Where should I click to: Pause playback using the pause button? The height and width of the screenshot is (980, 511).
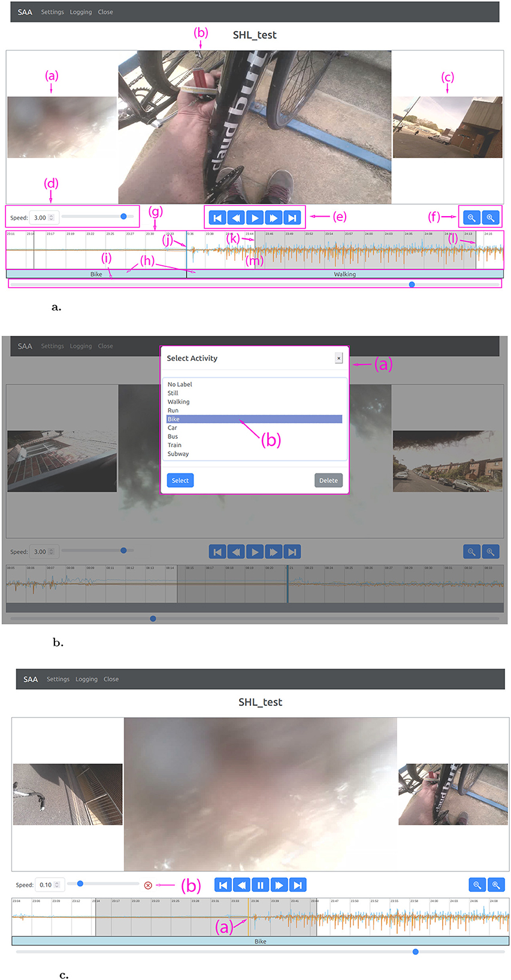click(x=260, y=885)
